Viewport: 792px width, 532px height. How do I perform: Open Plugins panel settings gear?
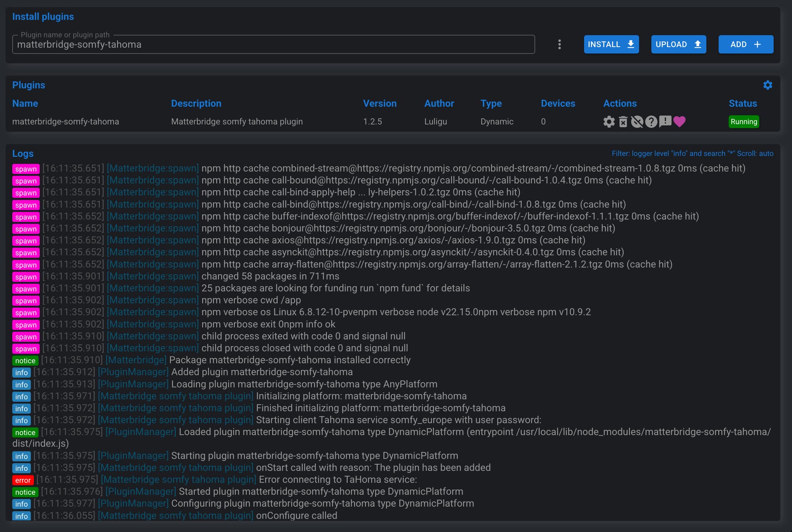[767, 85]
